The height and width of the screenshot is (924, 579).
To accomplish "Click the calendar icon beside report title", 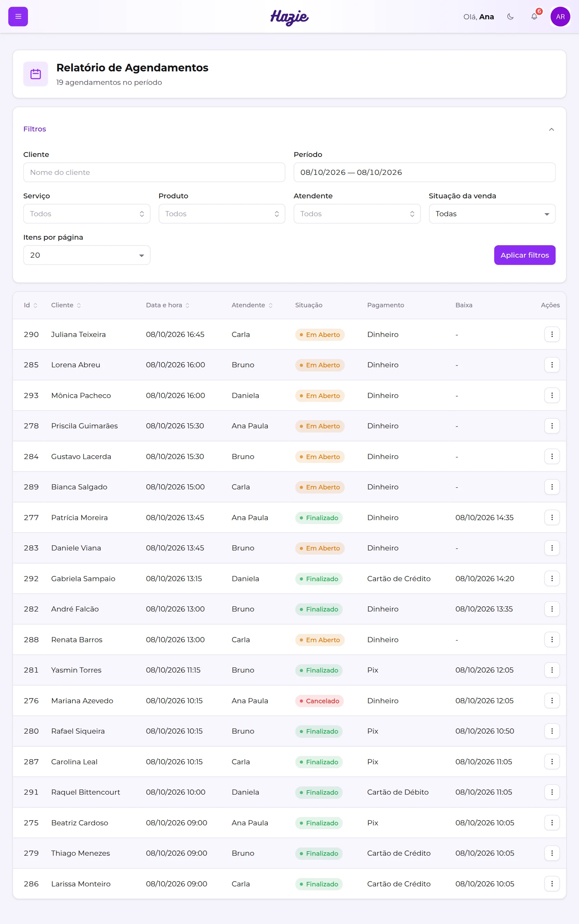I will (x=35, y=74).
